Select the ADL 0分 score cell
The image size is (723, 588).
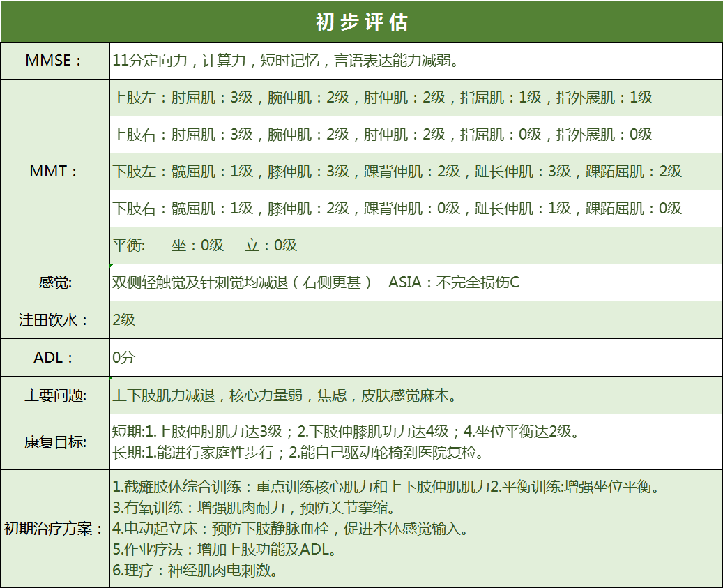click(416, 358)
